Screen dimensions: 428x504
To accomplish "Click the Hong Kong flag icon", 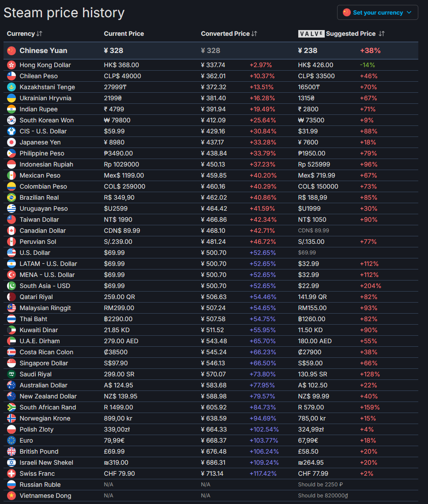I will tap(11, 65).
